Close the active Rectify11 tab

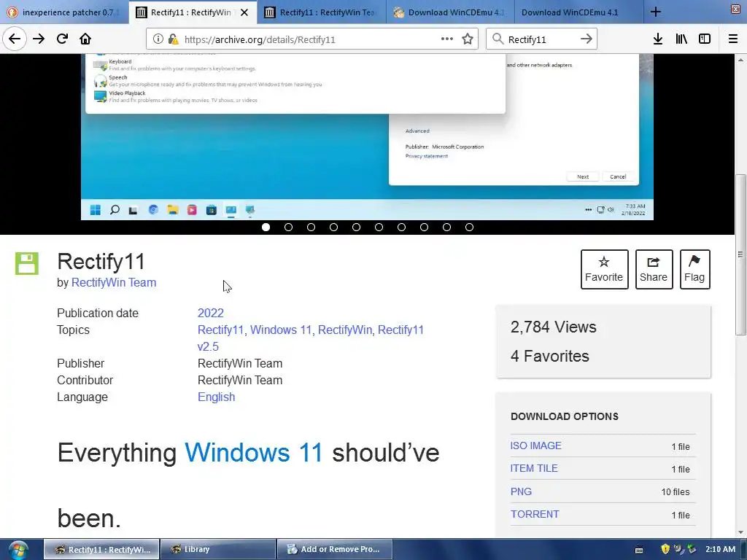pyautogui.click(x=244, y=12)
